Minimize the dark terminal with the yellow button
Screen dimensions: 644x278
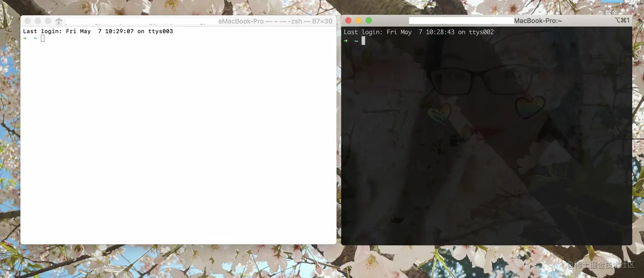click(x=358, y=20)
